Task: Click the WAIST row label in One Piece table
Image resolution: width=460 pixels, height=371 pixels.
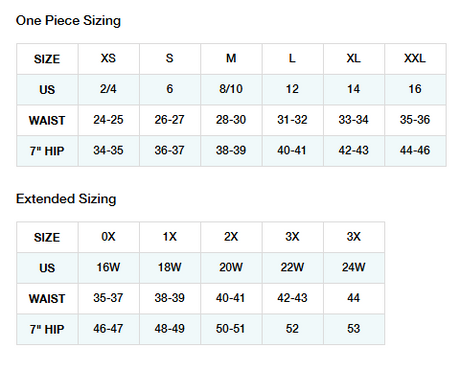Action: (47, 120)
